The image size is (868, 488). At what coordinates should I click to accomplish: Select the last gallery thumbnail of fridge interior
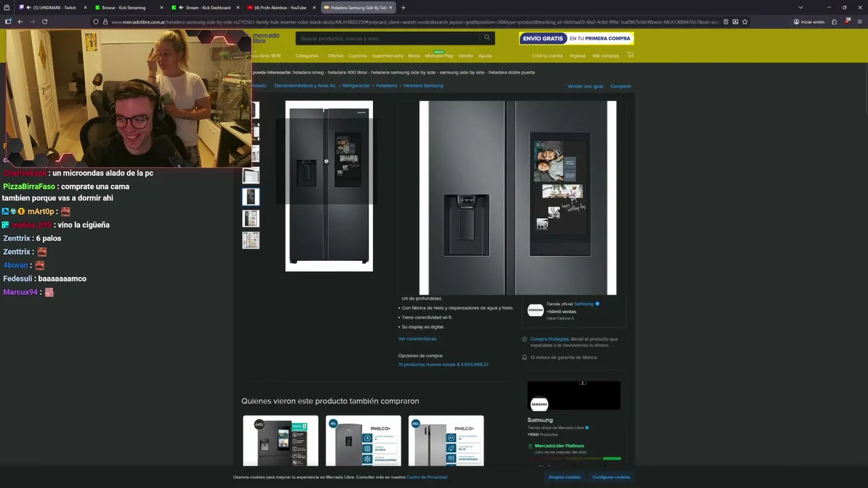pyautogui.click(x=251, y=240)
